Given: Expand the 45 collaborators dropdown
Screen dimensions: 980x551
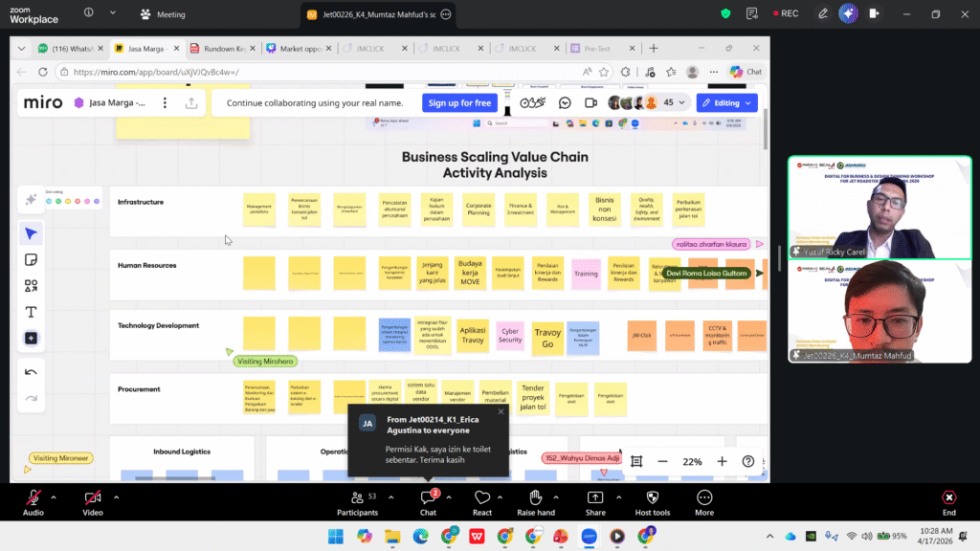Looking at the screenshot, I should click(681, 103).
